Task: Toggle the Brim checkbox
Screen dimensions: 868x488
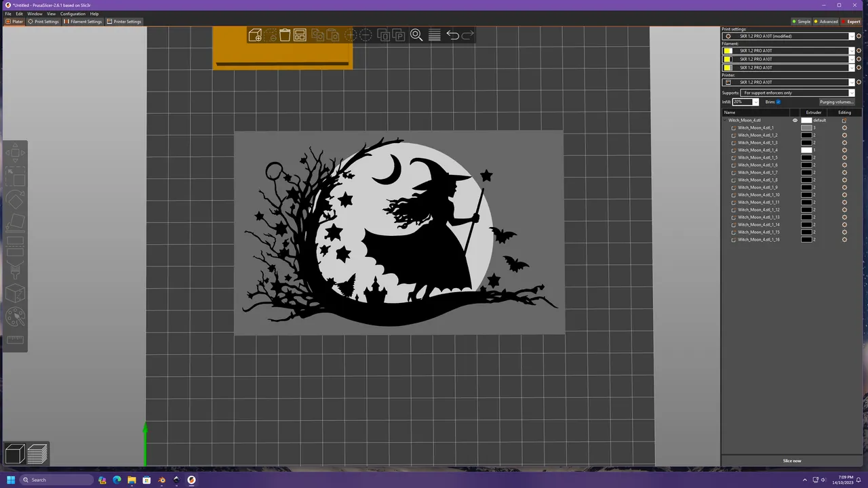Action: (778, 102)
